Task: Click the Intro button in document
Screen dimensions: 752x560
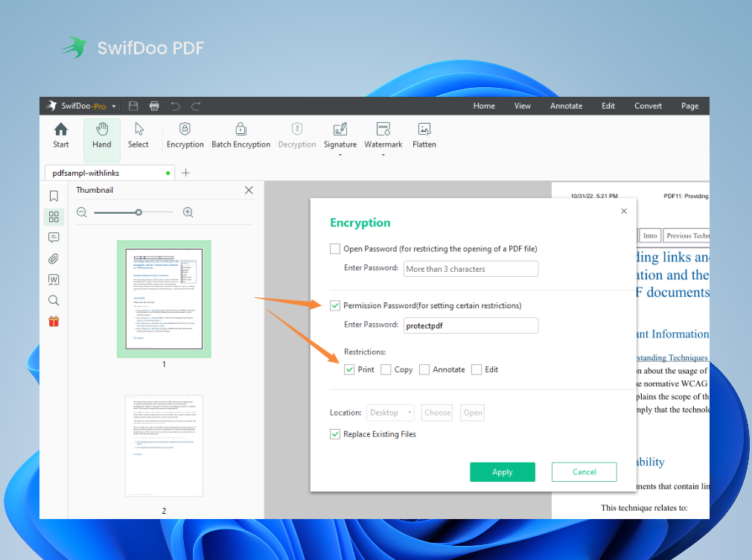Action: pyautogui.click(x=650, y=235)
